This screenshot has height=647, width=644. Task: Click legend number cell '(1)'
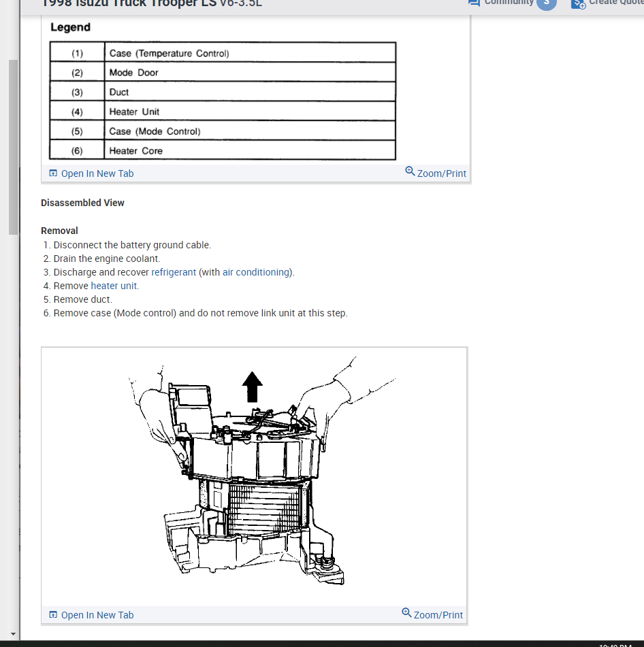click(x=77, y=53)
